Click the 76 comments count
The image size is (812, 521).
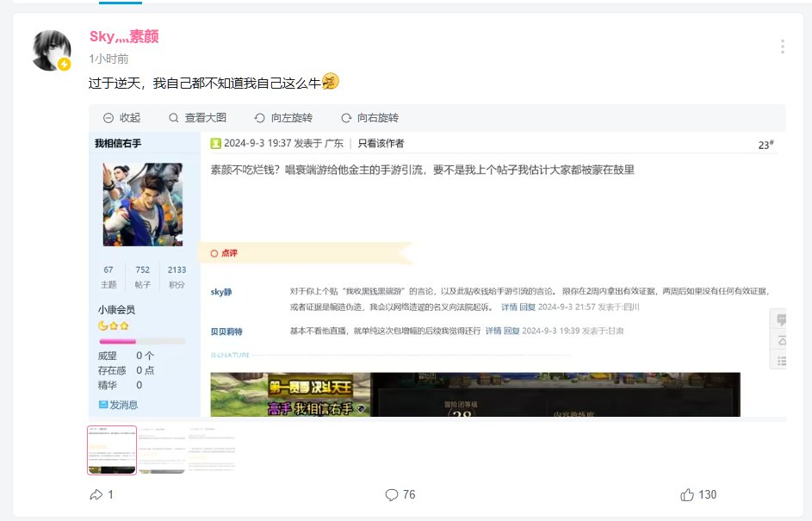[409, 494]
